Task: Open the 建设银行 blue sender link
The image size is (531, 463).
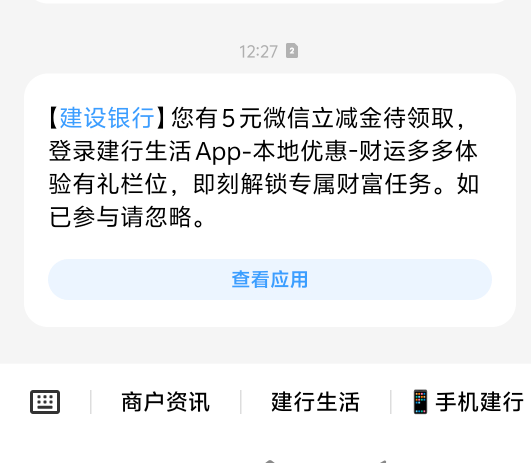Action: 107,118
